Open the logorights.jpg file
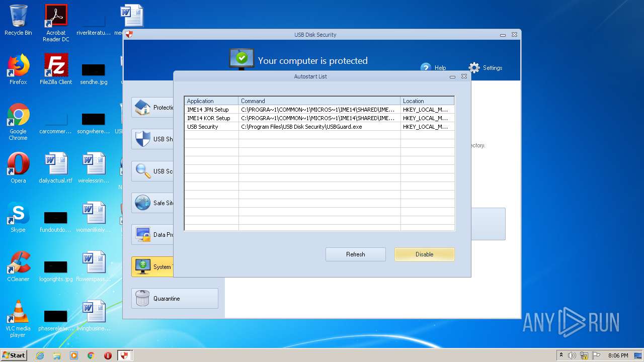Screen dimensions: 644x362 pyautogui.click(x=56, y=271)
